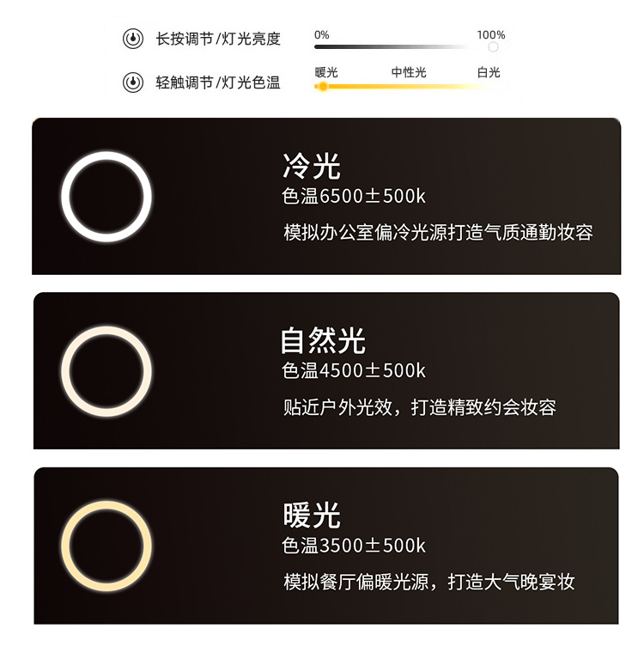Click the 色温4500±500k text
Viewport: 644px width, 653px height.
[354, 371]
